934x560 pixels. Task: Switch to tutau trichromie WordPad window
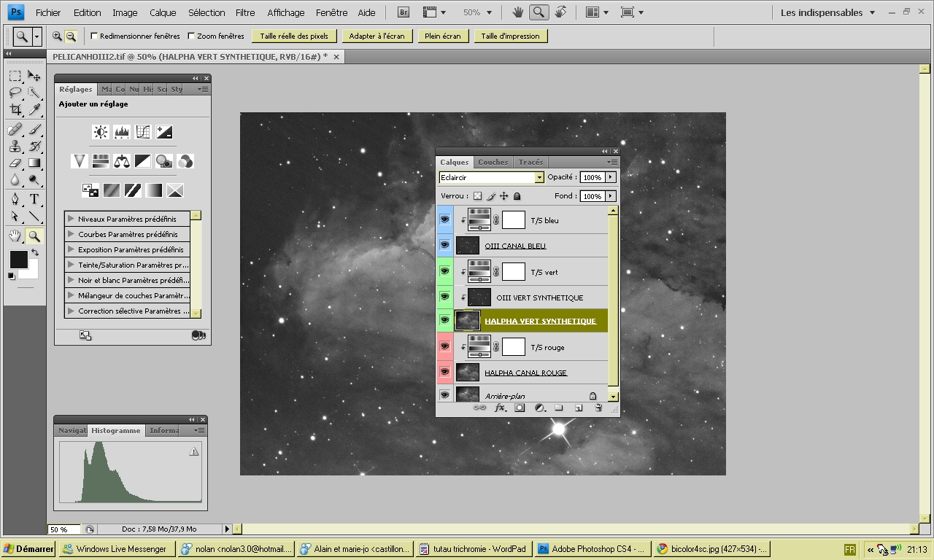coord(474,549)
